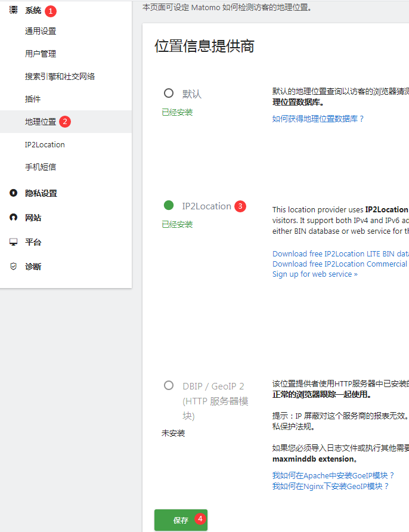Expand the 隐私设置 section
Viewport: 409px width, 532px height.
click(x=41, y=193)
